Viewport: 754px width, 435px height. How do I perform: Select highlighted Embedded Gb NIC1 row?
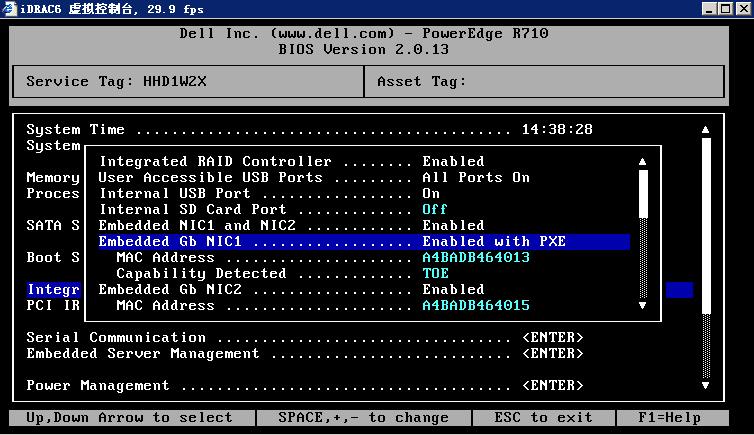(364, 241)
